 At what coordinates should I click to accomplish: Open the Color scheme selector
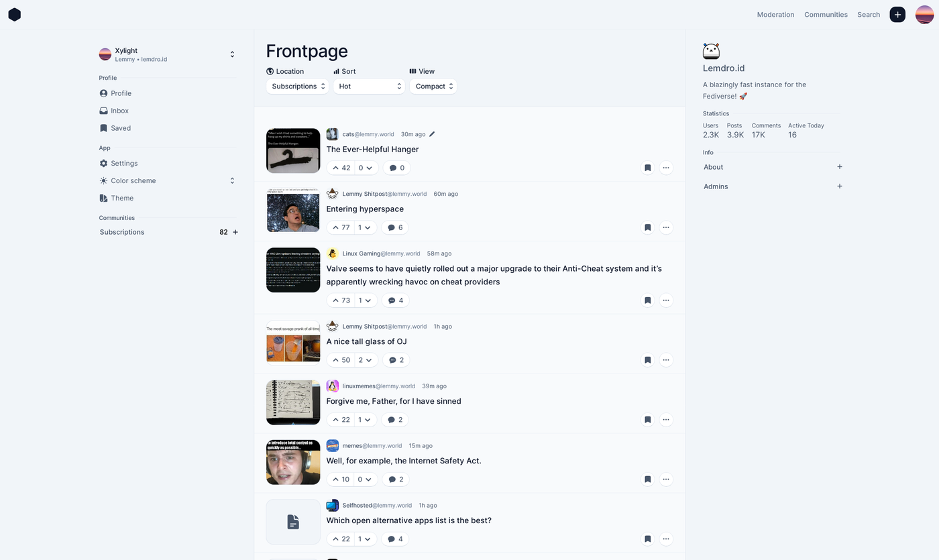[x=168, y=180]
